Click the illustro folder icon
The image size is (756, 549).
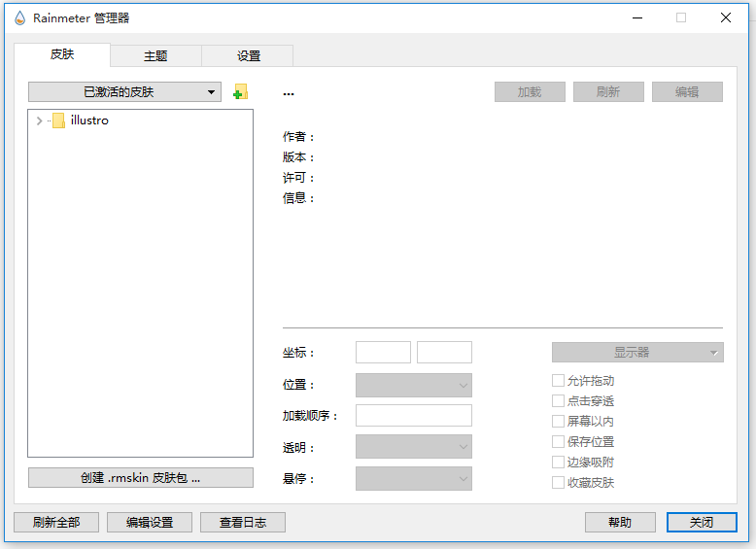[58, 121]
